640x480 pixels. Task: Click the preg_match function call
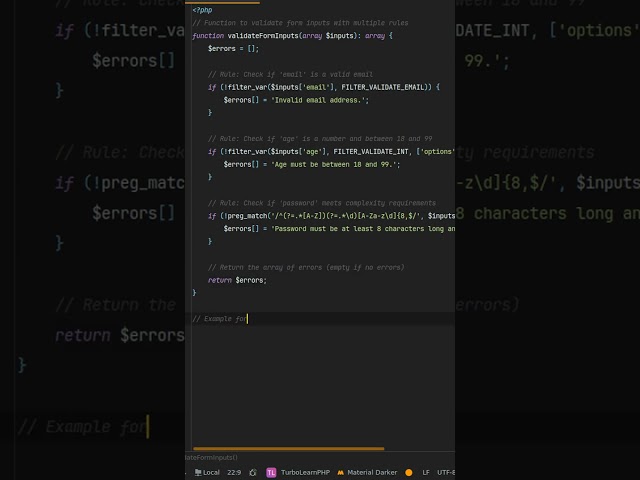coord(247,216)
